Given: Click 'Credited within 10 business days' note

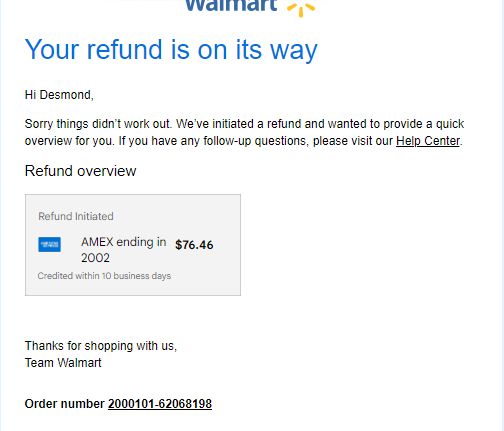Looking at the screenshot, I should 104,276.
